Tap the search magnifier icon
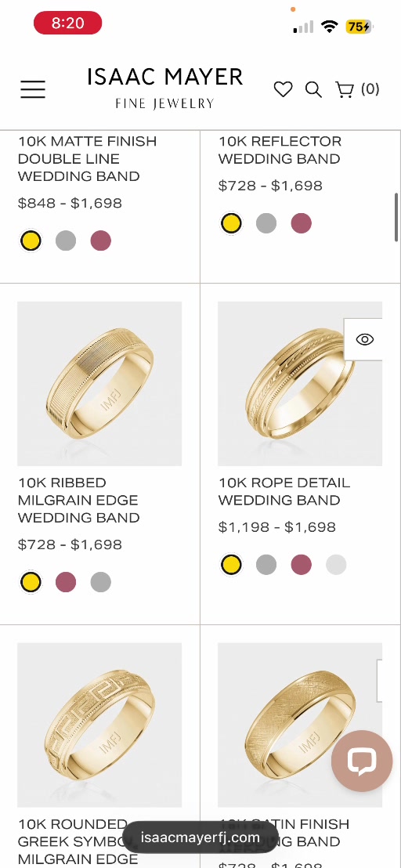Viewport: 401px width, 868px height. (313, 89)
